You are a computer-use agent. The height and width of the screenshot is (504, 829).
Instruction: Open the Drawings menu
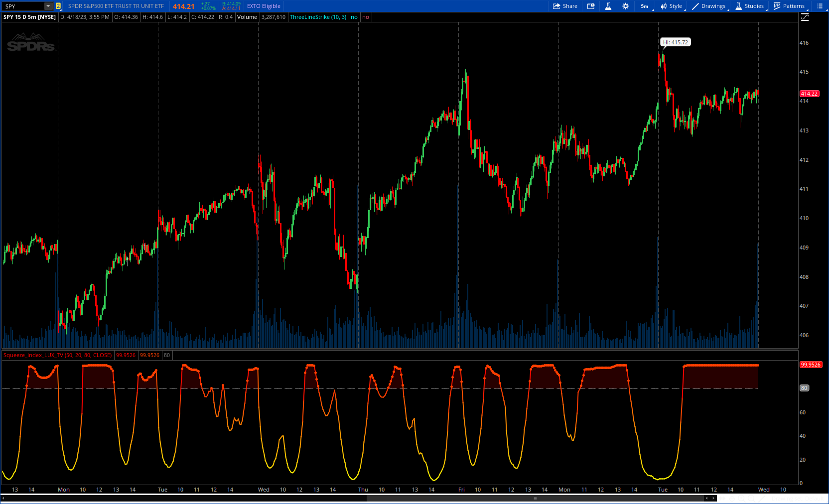click(x=709, y=6)
